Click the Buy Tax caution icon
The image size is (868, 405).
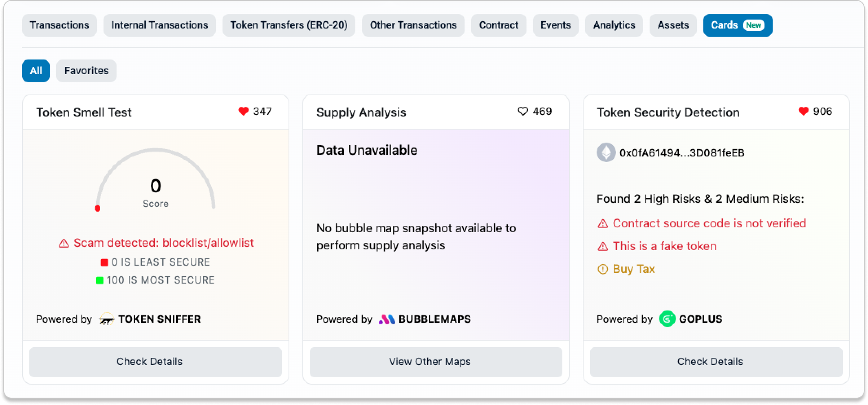point(603,269)
